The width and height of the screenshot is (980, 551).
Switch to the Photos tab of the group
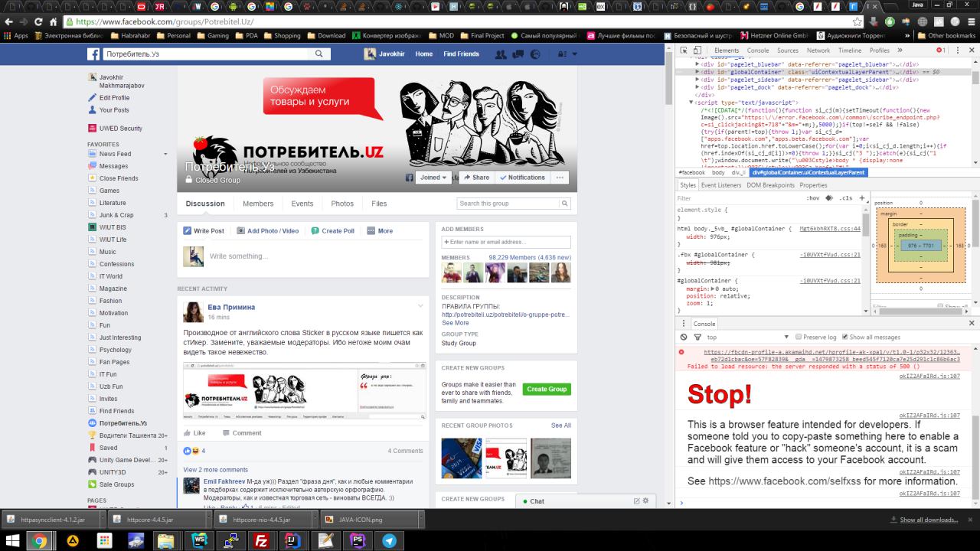(x=342, y=204)
